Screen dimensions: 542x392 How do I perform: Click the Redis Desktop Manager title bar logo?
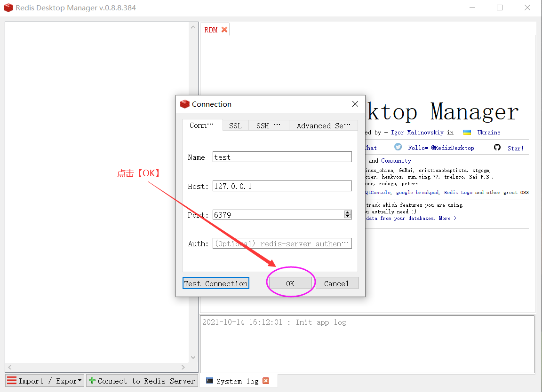8,8
